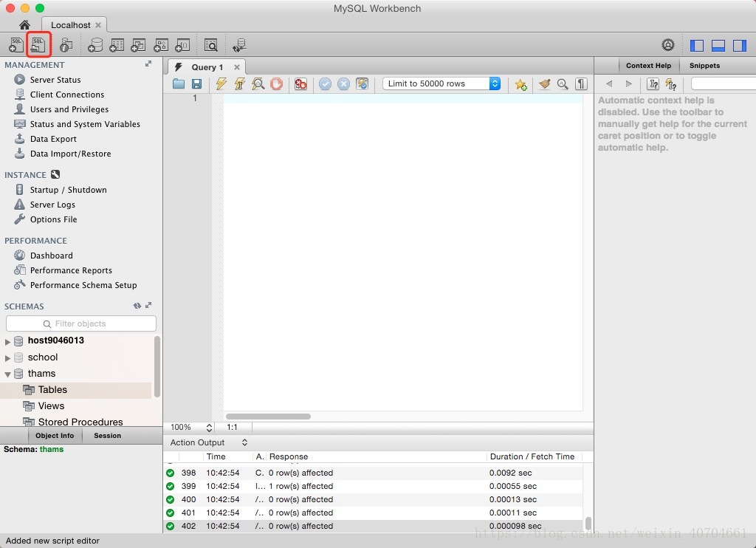Click the Filter objects search field
The width and height of the screenshot is (756, 548).
coord(81,323)
